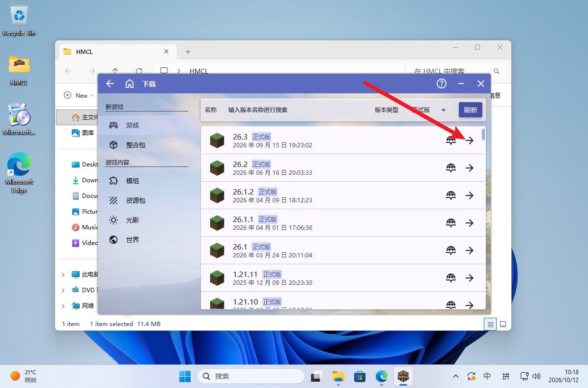Expand the 此电脑 tree node in File Explorer
Viewport: 588px width, 388px height.
tap(63, 275)
